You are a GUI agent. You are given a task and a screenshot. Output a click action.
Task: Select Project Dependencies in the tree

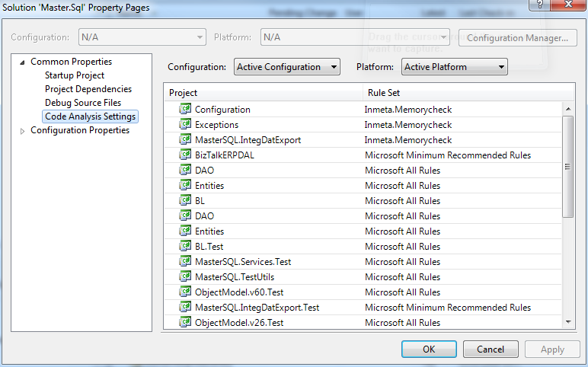(x=88, y=89)
